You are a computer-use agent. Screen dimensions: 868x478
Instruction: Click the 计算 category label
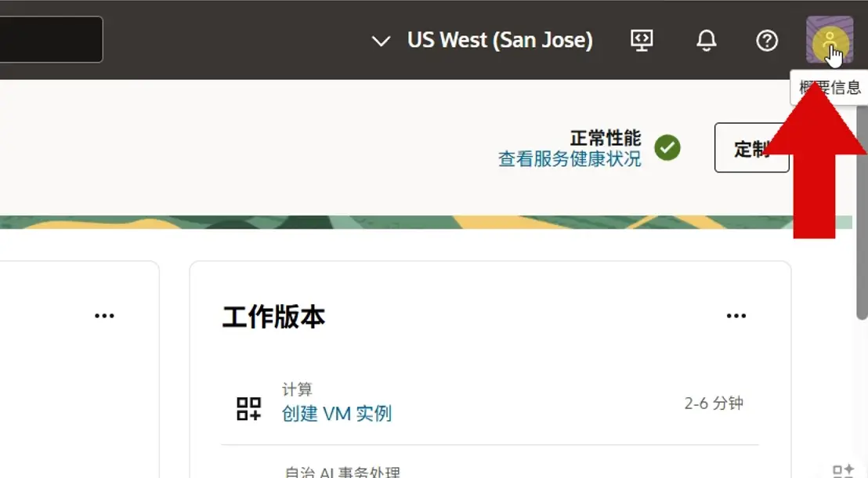pos(297,389)
